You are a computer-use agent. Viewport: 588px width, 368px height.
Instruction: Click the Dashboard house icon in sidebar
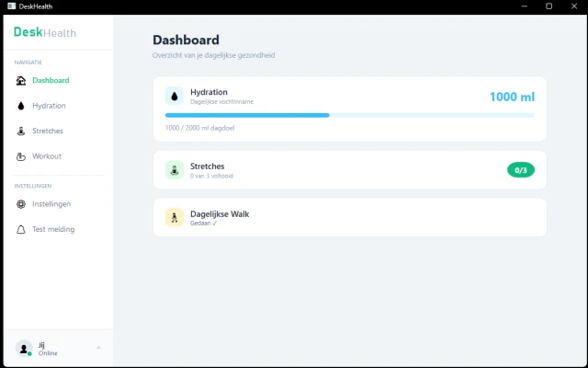[x=21, y=80]
